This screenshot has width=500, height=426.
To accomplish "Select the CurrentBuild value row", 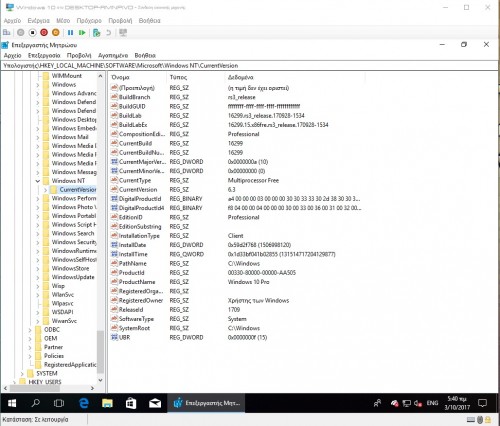I will tap(236, 143).
